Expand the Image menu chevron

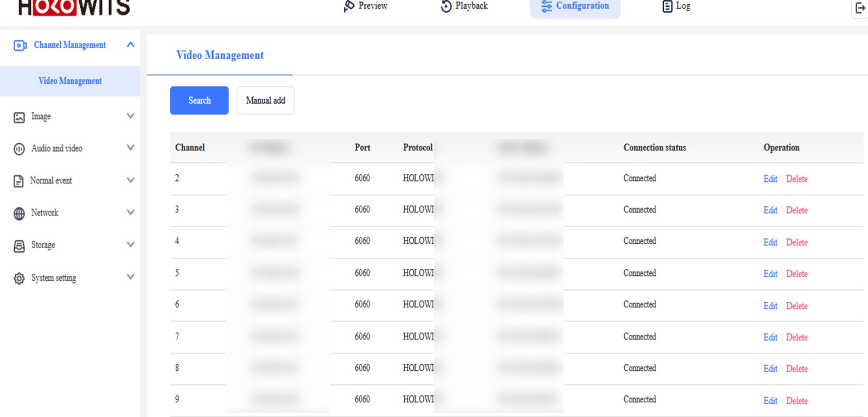130,116
